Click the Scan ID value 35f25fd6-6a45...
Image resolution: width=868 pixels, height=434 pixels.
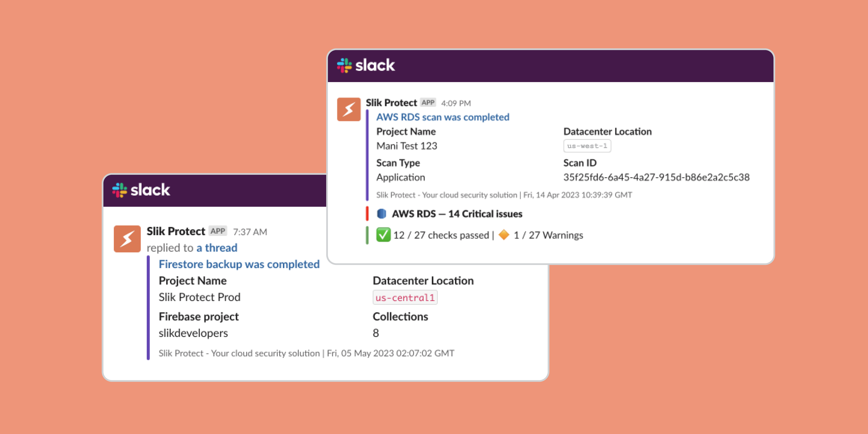pos(656,177)
